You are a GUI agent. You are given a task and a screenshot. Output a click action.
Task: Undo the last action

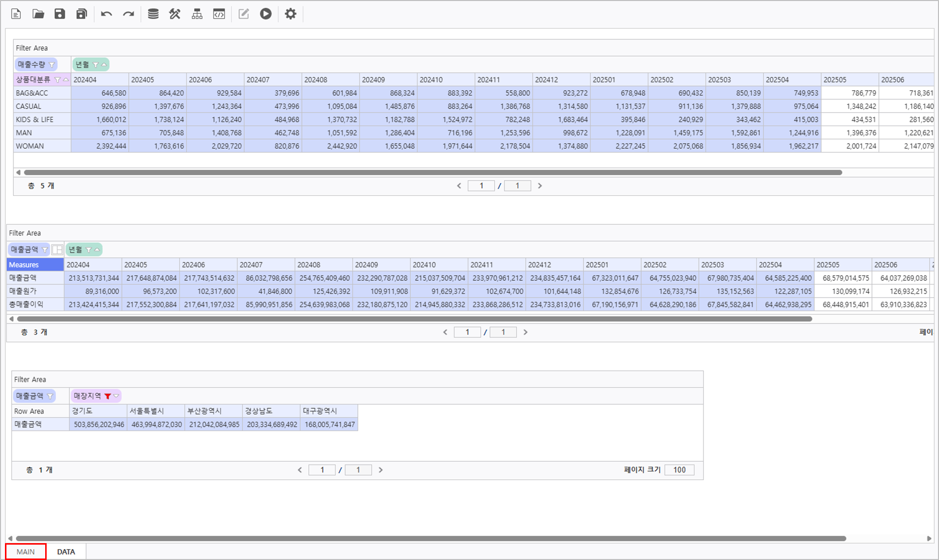(x=106, y=14)
